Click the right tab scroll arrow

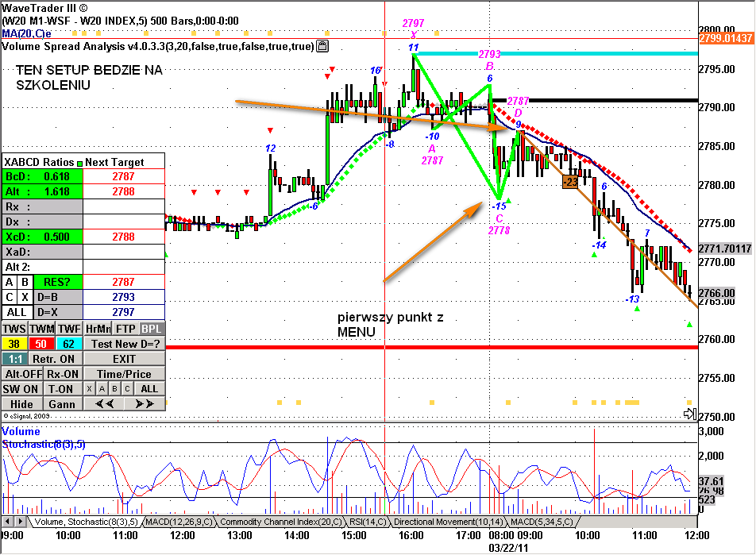point(21,521)
